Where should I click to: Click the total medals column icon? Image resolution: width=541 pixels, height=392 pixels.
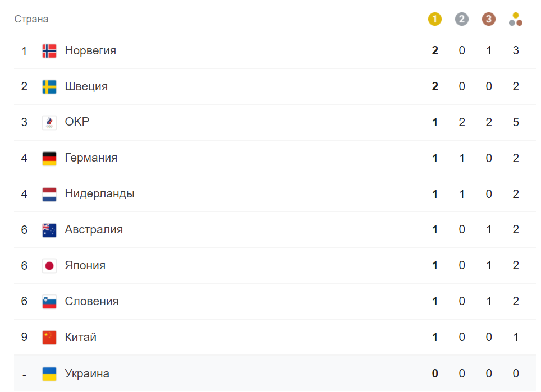(516, 20)
